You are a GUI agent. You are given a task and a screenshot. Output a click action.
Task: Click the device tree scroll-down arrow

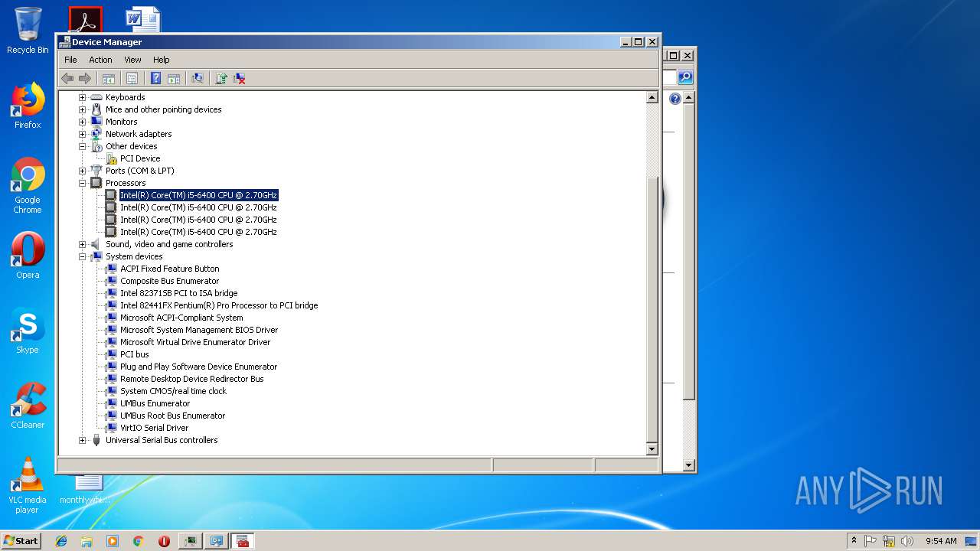click(652, 449)
